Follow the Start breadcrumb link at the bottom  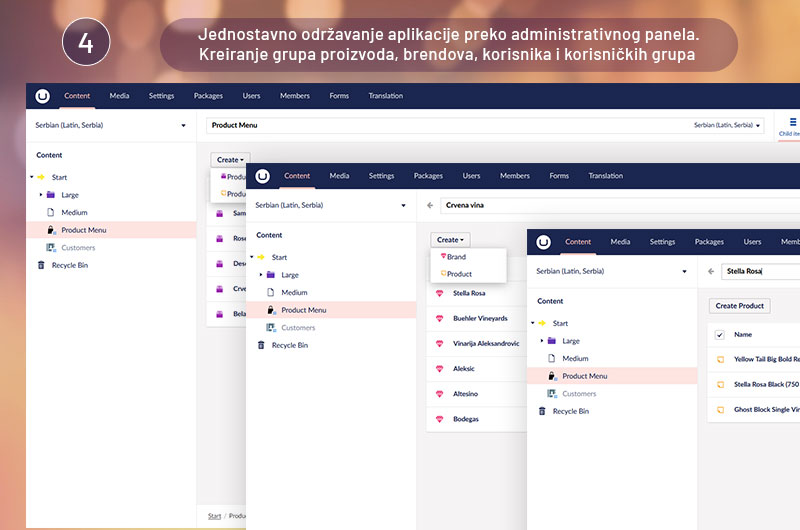[214, 516]
